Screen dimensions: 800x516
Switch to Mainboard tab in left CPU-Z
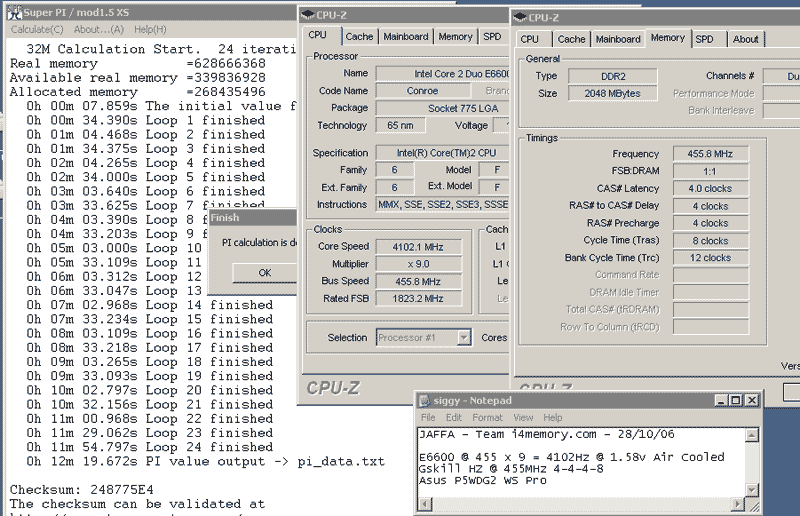405,37
